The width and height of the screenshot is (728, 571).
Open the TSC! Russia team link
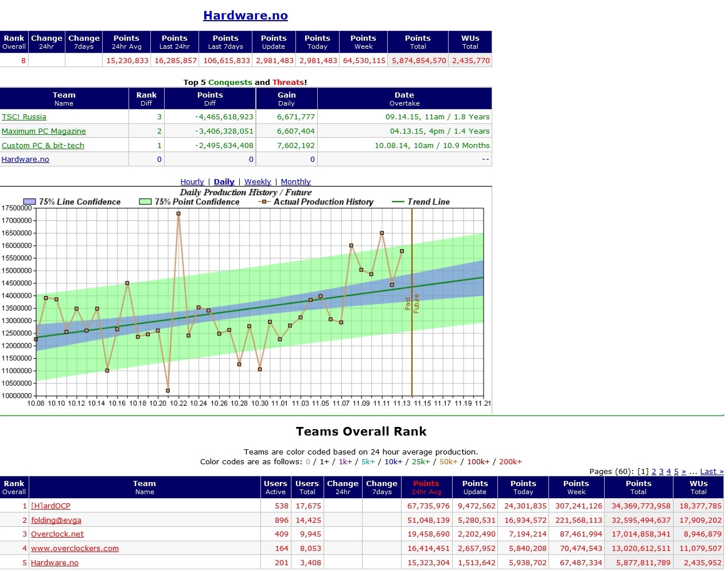24,116
